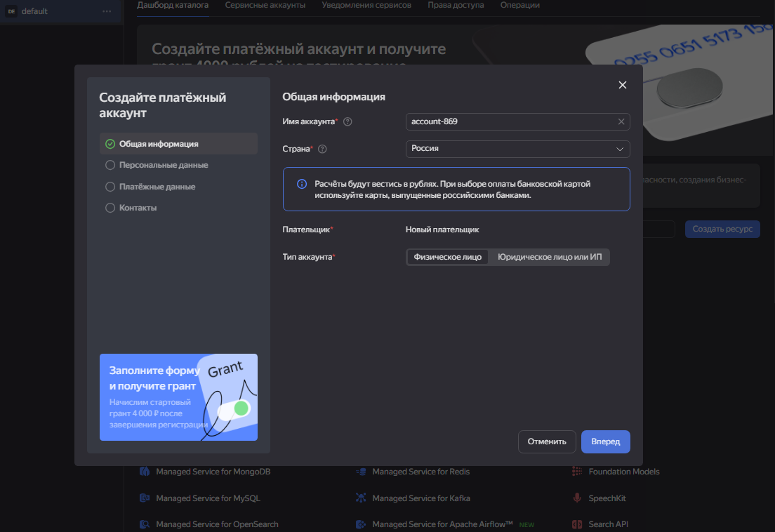Click the Отменить button
Screen dimensions: 775x532
pyautogui.click(x=546, y=441)
